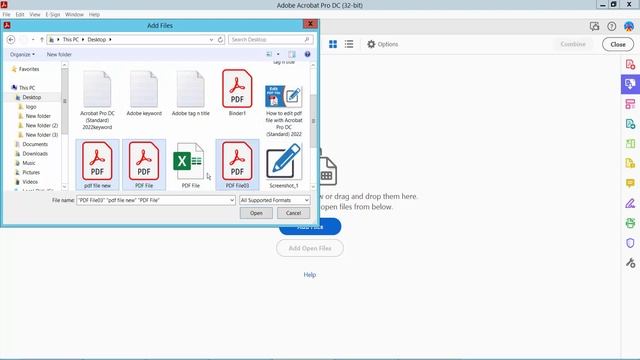The width and height of the screenshot is (640, 360).
Task: Open the Edit menu
Action: tap(20, 14)
